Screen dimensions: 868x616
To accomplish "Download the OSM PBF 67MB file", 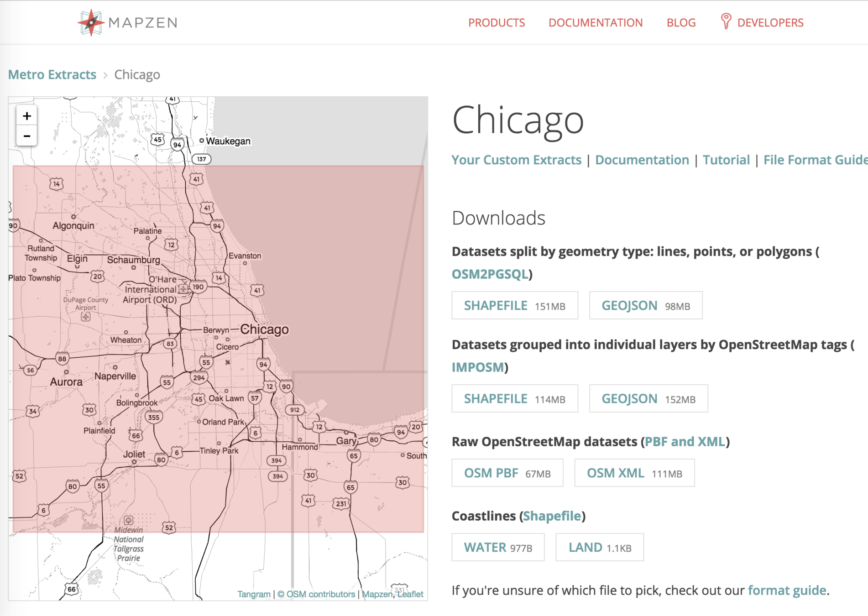I will [507, 473].
